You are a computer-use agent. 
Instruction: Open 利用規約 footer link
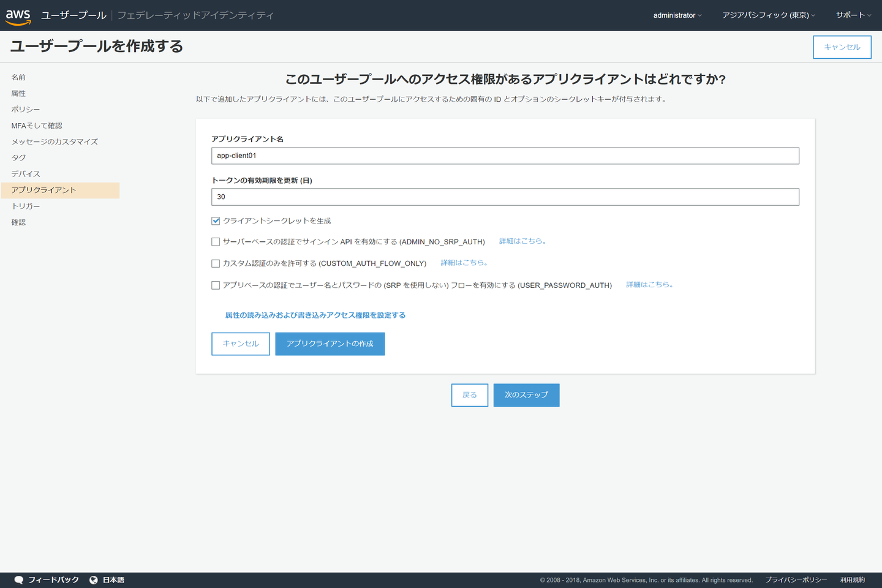coord(853,580)
